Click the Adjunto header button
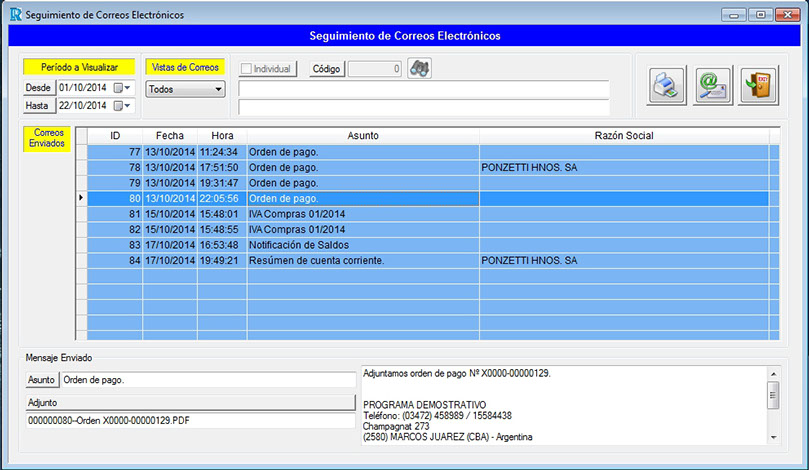 [x=190, y=402]
